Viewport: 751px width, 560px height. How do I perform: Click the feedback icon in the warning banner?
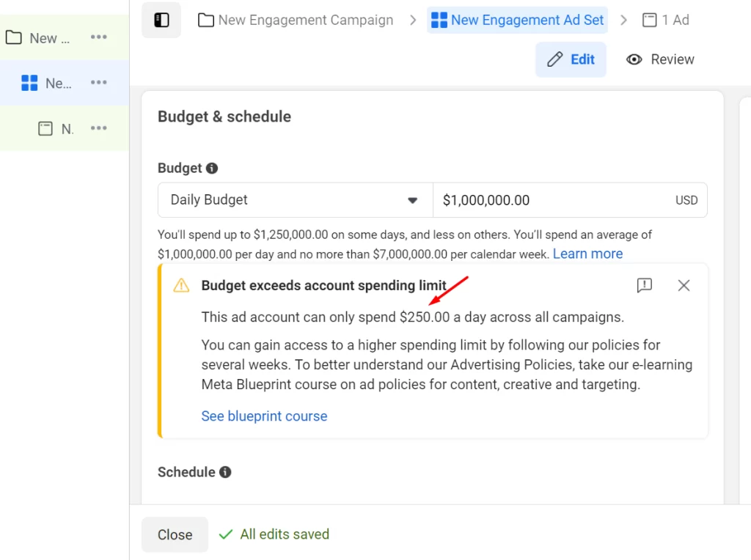pyautogui.click(x=644, y=285)
